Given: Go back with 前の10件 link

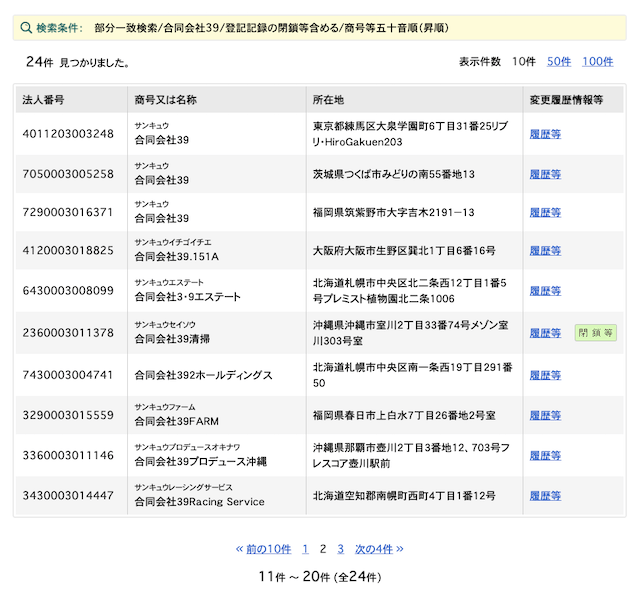Looking at the screenshot, I should pos(263,549).
